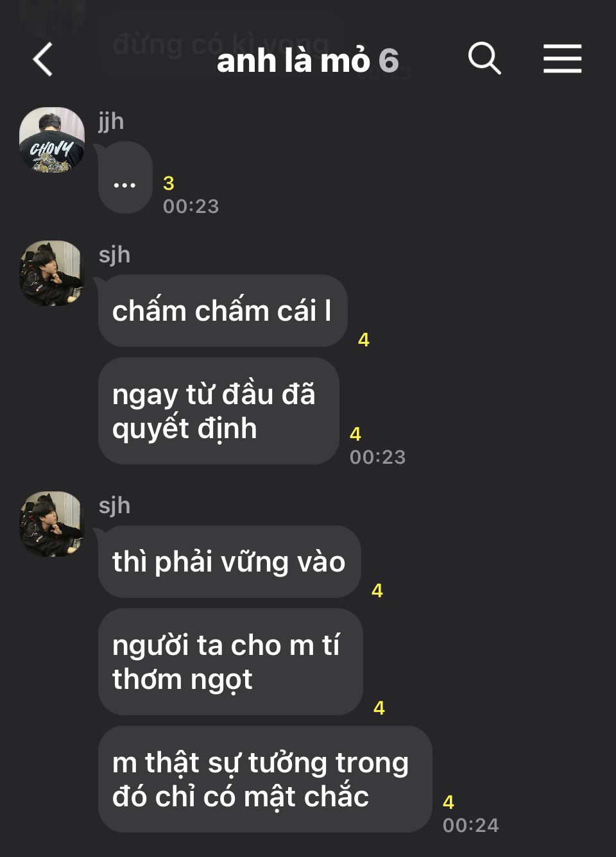616x857 pixels.
Task: Tap the '...' message bubble
Action: click(125, 178)
